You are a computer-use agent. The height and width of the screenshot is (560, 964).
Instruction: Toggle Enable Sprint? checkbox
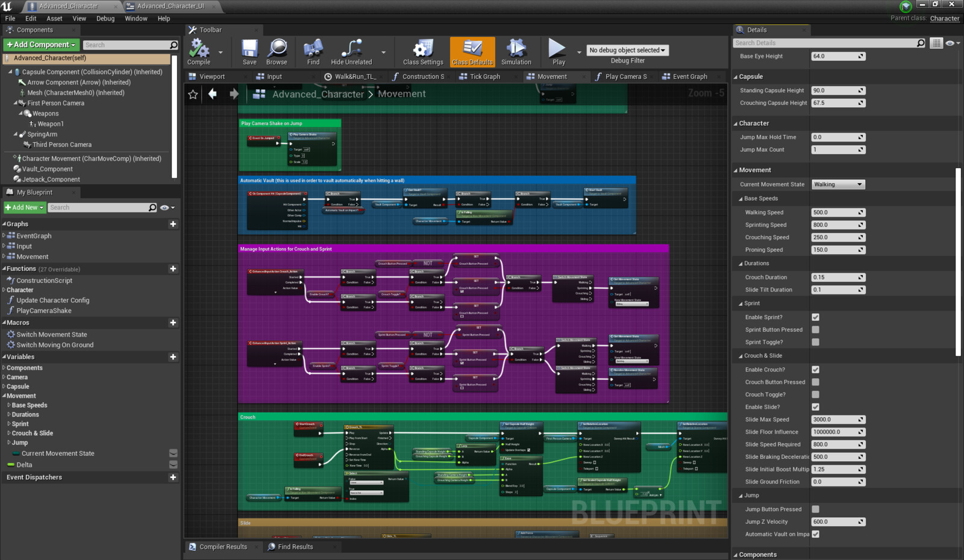(x=815, y=317)
